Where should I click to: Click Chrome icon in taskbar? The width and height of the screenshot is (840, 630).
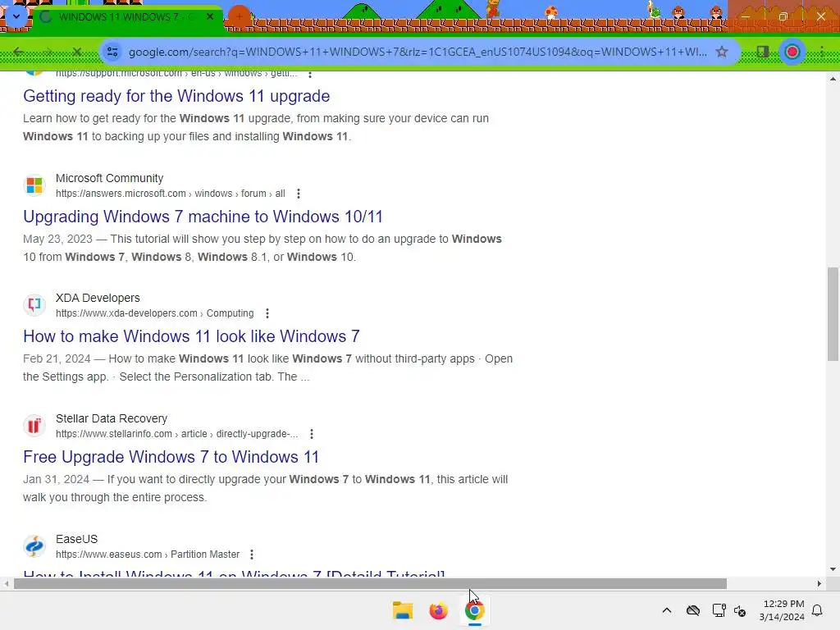(474, 610)
